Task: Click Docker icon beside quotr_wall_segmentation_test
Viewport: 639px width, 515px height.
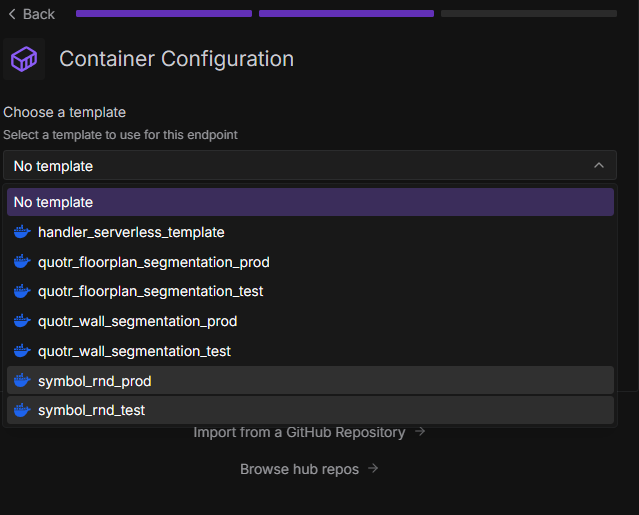Action: coord(22,352)
